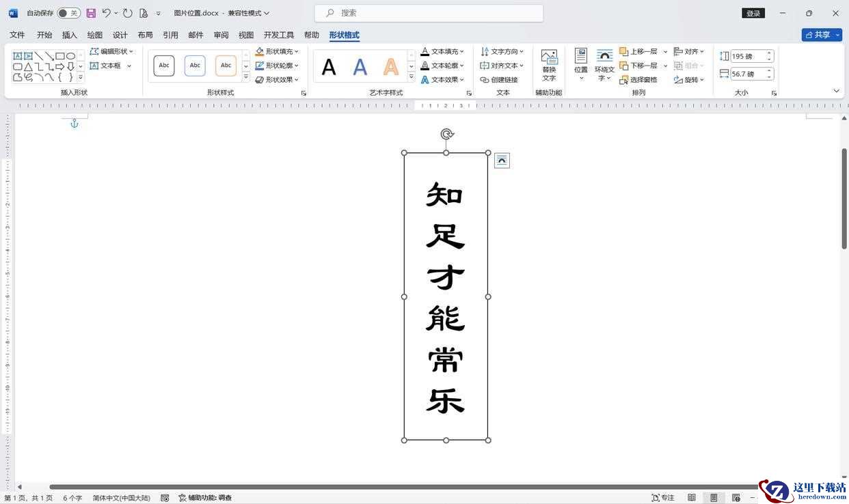Switch to the 审阅 (Review) tab
The image size is (849, 504).
(x=221, y=35)
